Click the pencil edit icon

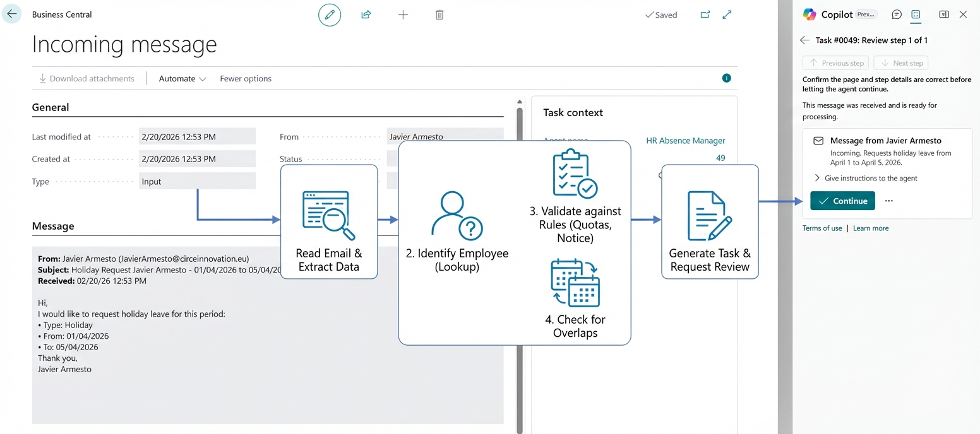329,15
